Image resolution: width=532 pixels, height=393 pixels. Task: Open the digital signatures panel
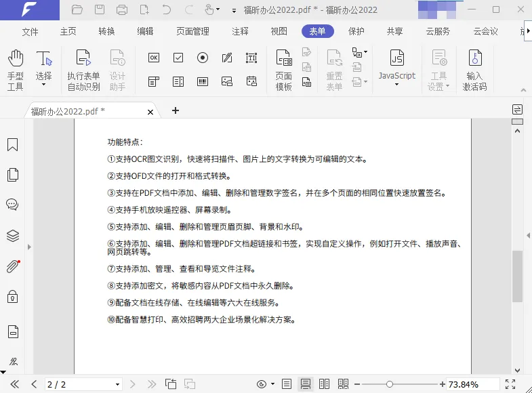[x=14, y=361]
